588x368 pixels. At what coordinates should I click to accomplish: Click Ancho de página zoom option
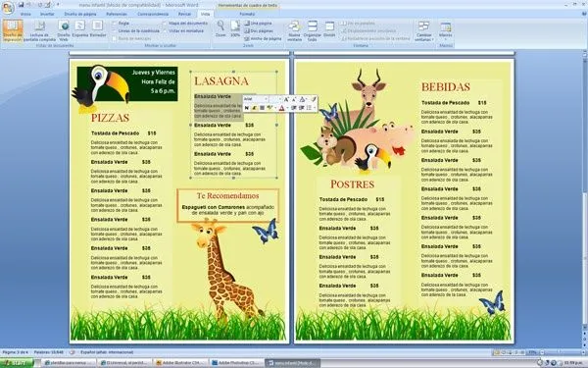(263, 38)
